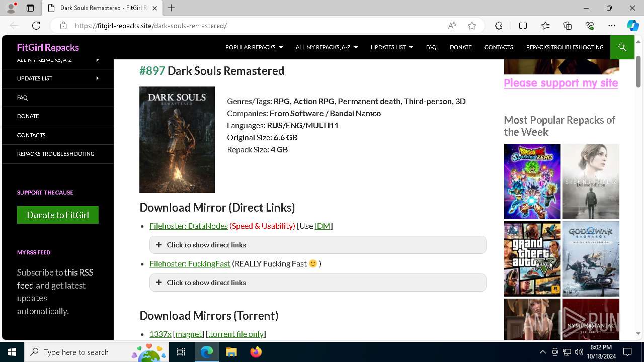644x362 pixels.
Task: Open God of War Ragnarok thumbnail
Action: 591,259
